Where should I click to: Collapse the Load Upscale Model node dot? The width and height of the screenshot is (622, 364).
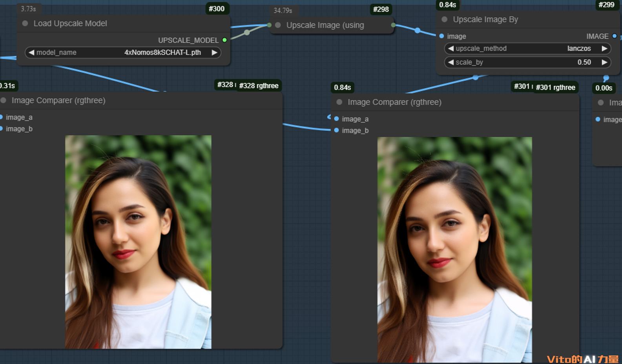(x=25, y=24)
